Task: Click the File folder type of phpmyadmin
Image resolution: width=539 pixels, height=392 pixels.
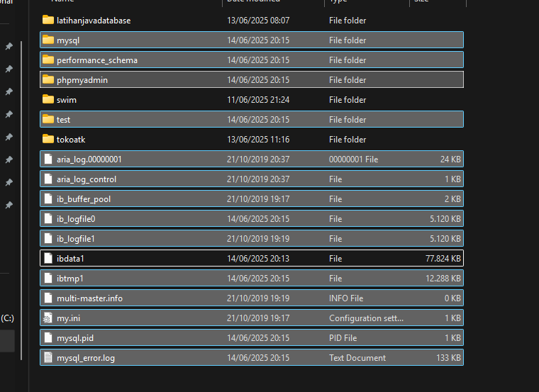Action: click(x=348, y=80)
